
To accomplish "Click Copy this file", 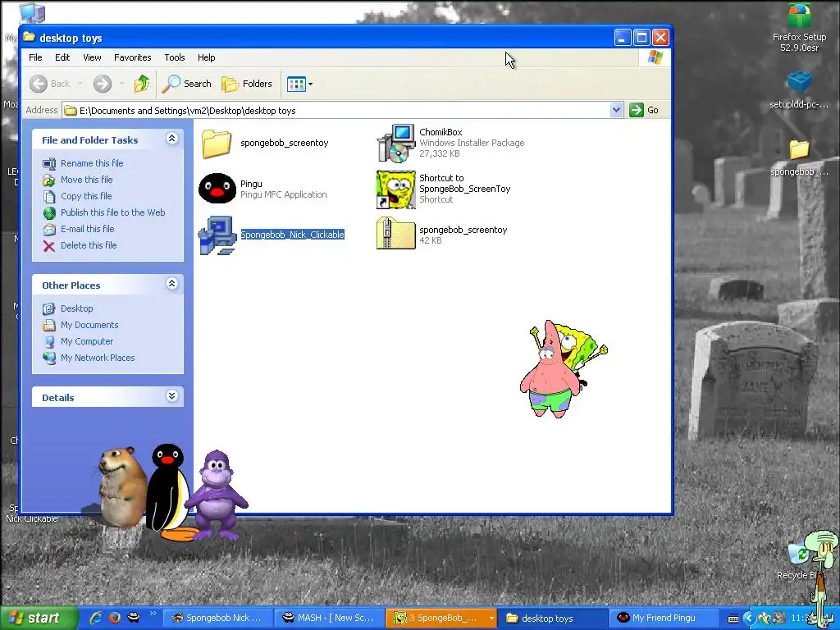I will (x=85, y=196).
